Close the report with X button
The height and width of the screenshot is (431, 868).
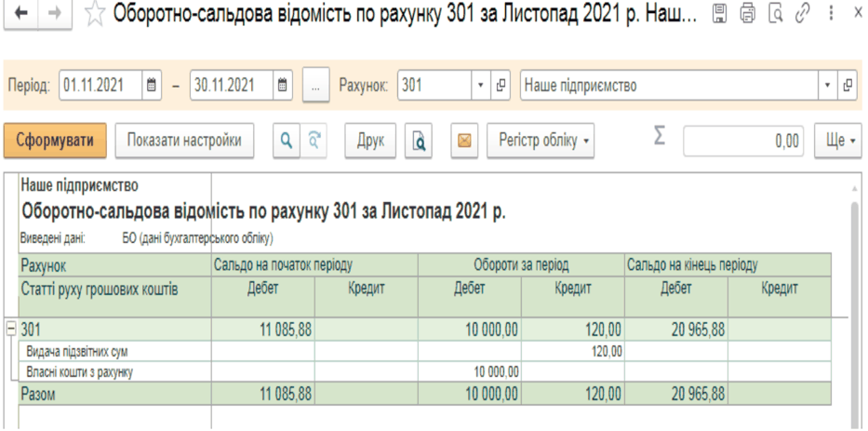tap(858, 13)
